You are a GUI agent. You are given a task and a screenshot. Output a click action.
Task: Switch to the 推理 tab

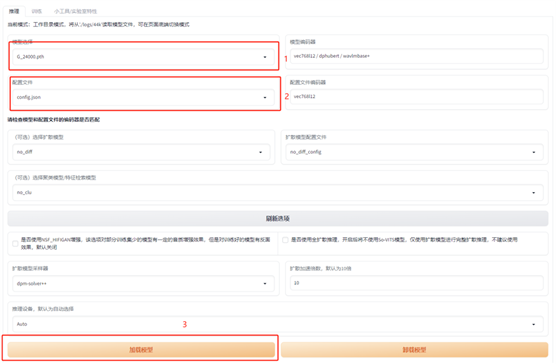coord(14,11)
